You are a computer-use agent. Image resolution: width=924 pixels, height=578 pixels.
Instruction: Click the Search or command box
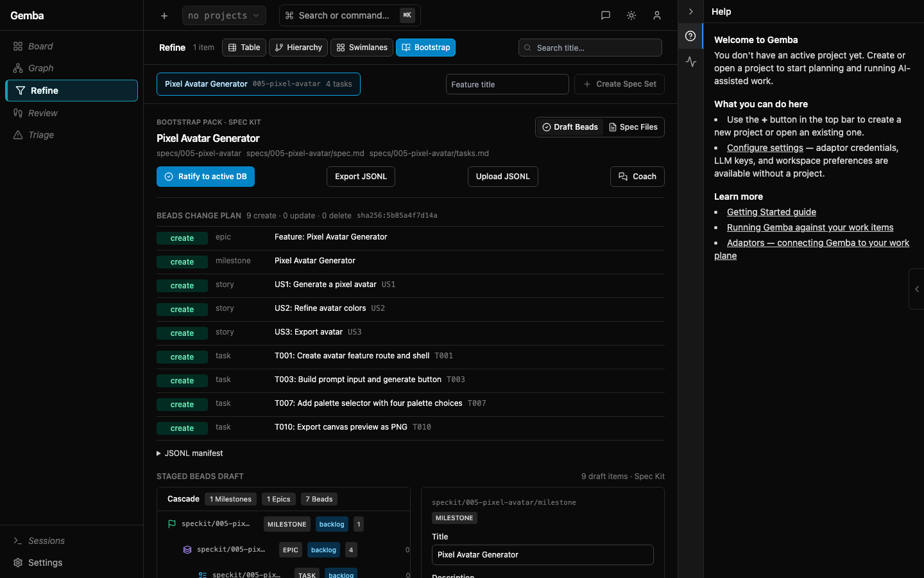point(350,15)
